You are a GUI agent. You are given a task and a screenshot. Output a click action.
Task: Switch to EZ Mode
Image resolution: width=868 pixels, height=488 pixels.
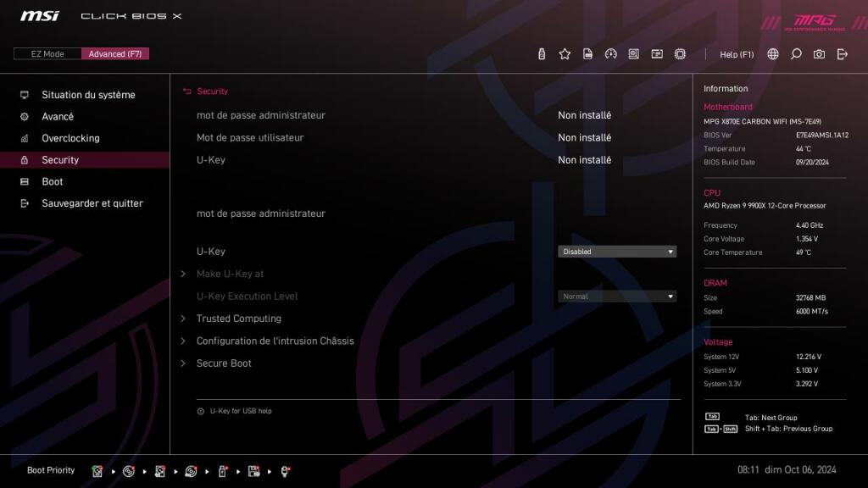pyautogui.click(x=47, y=53)
